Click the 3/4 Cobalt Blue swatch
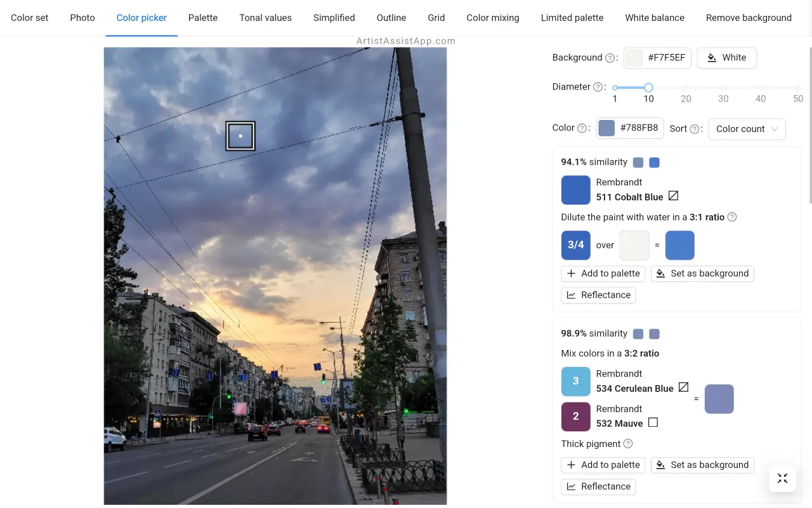The width and height of the screenshot is (812, 508). [x=576, y=245]
